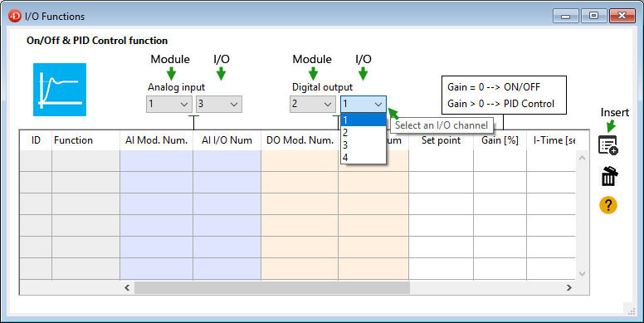This screenshot has height=323, width=644.
Task: Open the Analog input Module dropdown
Action: pyautogui.click(x=168, y=104)
